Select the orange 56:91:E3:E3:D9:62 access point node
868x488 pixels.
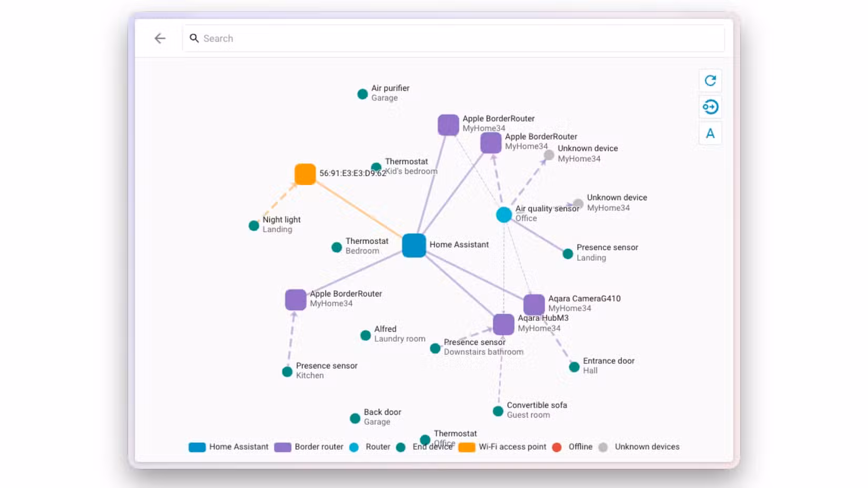(305, 174)
